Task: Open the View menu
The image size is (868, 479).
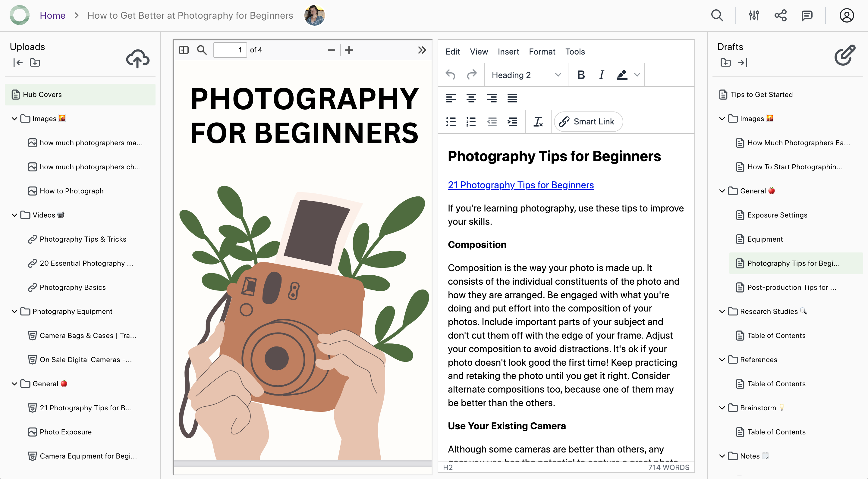Action: coord(479,52)
